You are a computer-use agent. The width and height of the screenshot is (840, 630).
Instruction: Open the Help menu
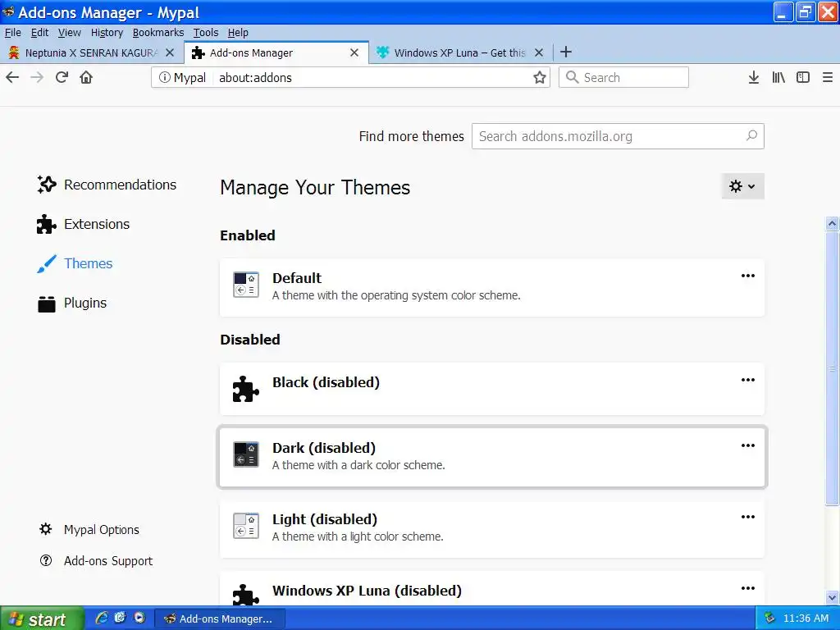(x=238, y=33)
